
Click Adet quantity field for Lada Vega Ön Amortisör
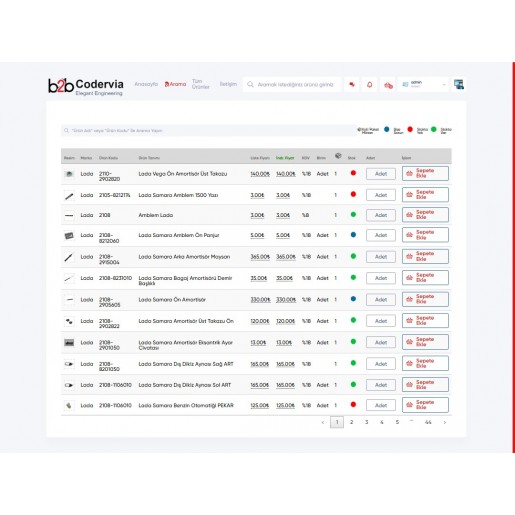click(x=381, y=174)
